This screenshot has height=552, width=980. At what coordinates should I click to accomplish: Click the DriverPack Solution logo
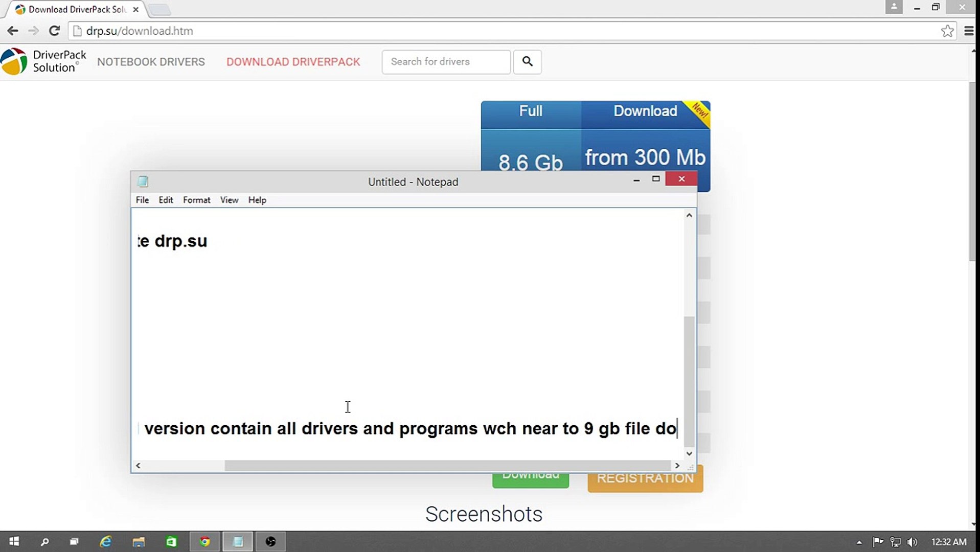43,61
